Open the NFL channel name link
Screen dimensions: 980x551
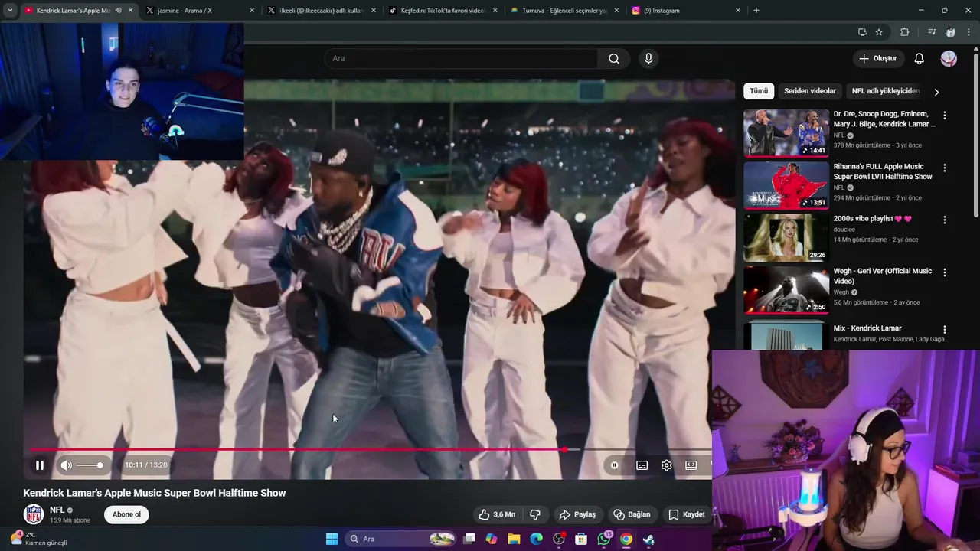coord(57,510)
